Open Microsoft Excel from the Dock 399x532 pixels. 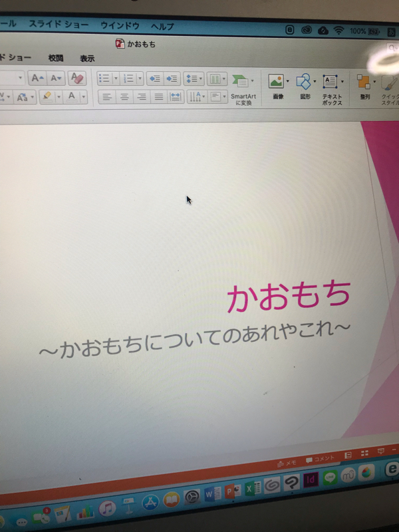tap(253, 488)
